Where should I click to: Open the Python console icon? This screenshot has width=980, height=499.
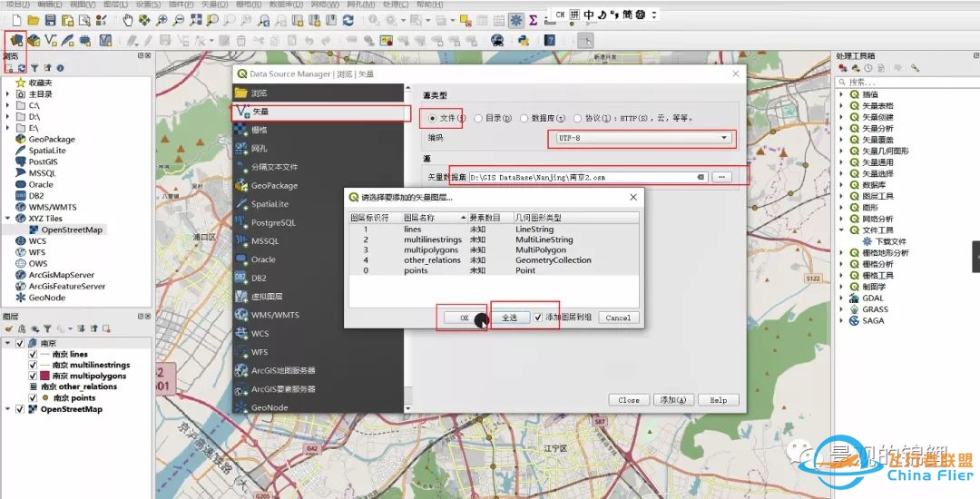click(x=524, y=40)
